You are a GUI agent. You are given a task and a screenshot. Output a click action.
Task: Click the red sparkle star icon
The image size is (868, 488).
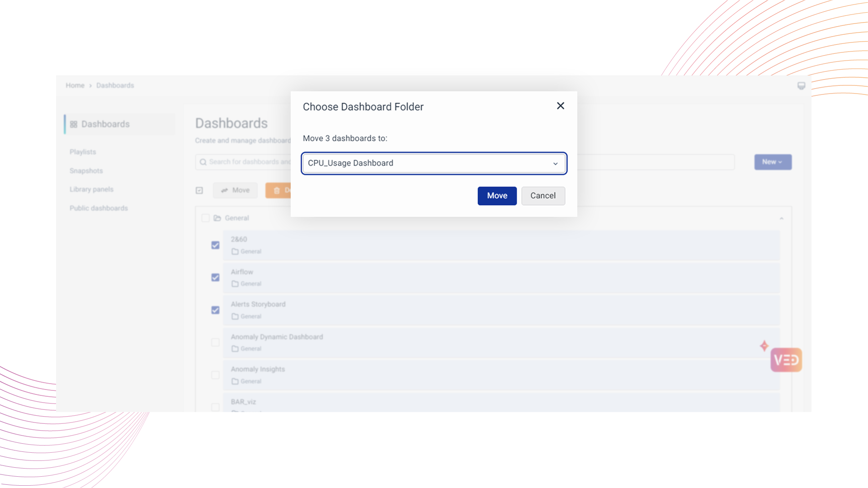(764, 346)
